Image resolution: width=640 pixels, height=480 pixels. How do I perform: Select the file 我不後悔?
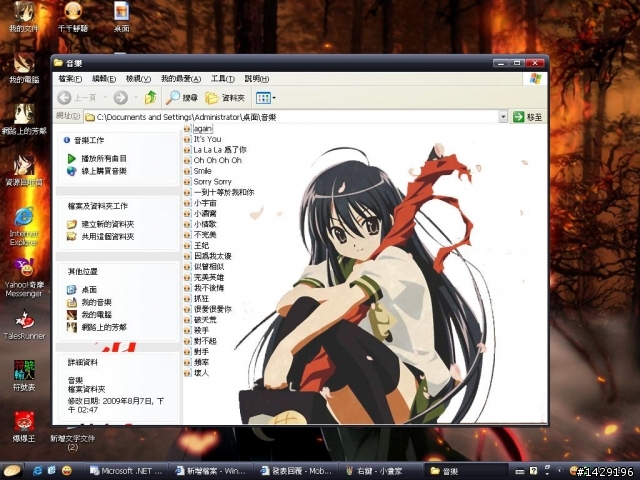tap(209, 288)
